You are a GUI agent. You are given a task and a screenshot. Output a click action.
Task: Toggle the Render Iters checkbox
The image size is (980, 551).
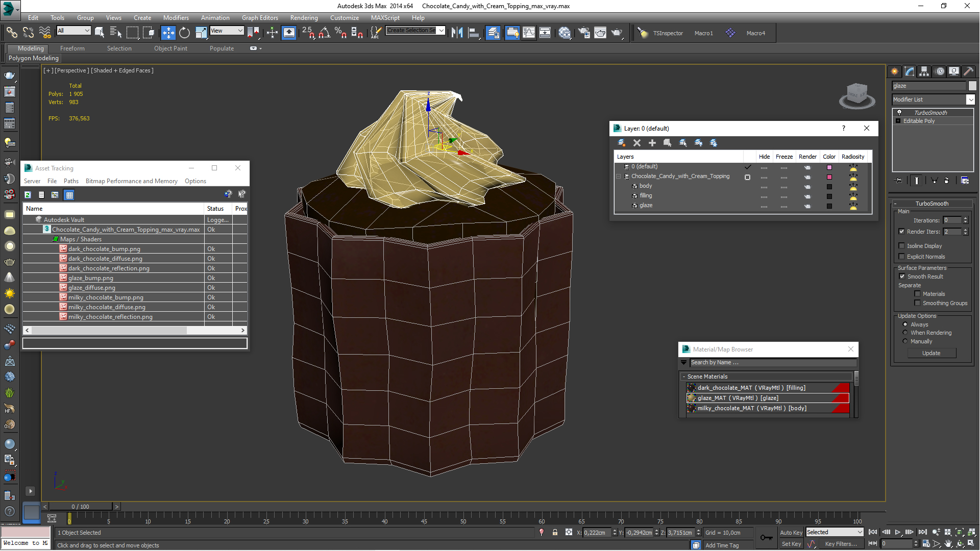click(x=901, y=231)
